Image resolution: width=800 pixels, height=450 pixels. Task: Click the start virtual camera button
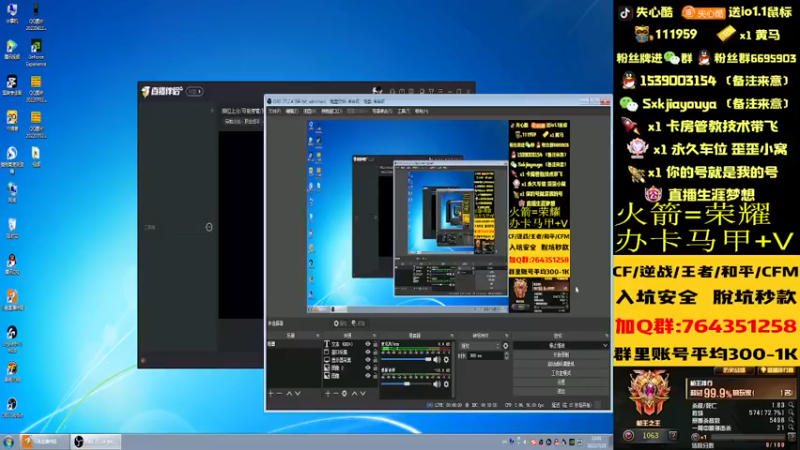(x=561, y=364)
